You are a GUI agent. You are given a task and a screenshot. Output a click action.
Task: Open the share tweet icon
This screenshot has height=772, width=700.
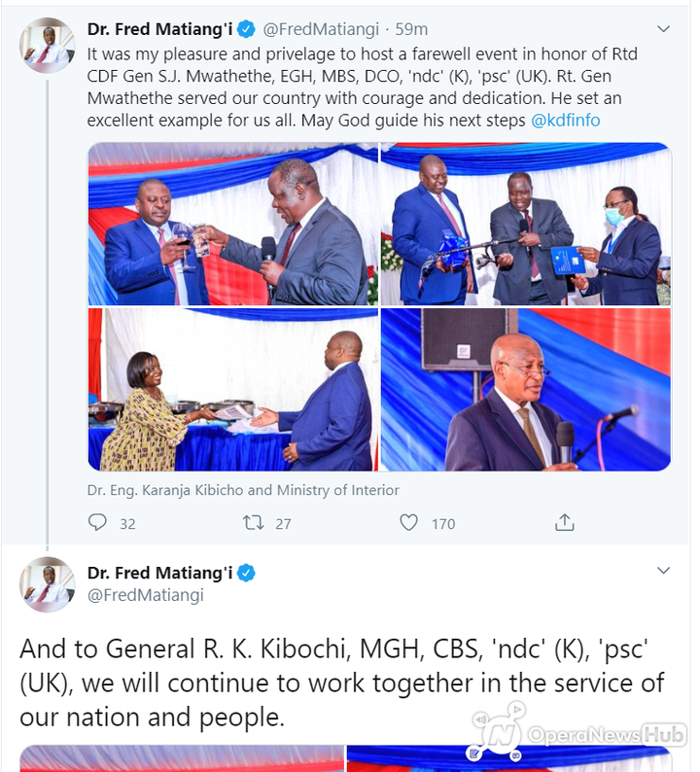[x=565, y=522]
